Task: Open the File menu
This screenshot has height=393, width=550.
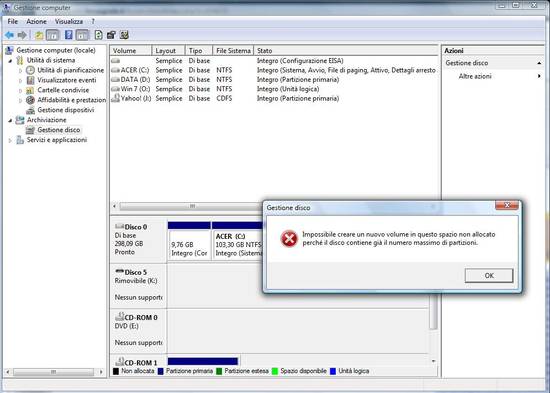Action: tap(13, 21)
